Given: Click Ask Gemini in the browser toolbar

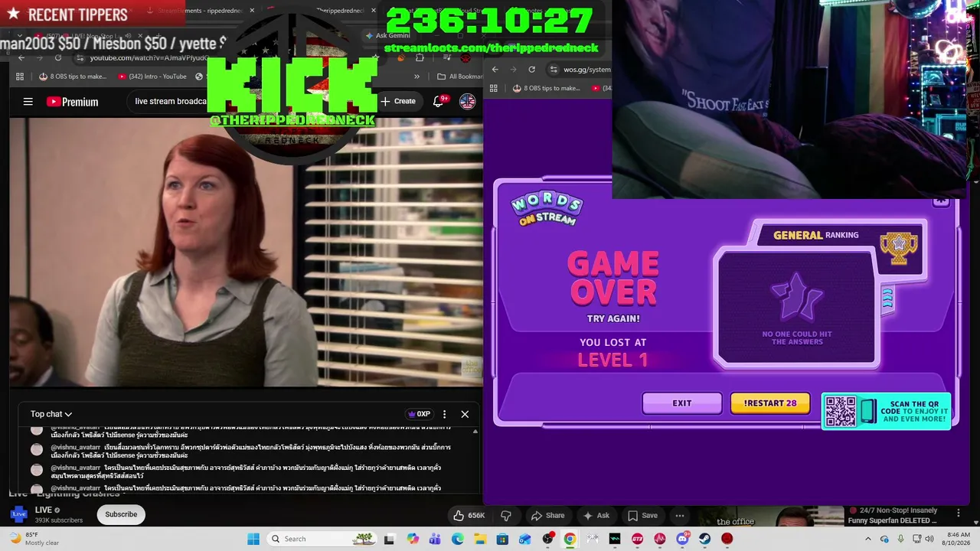Looking at the screenshot, I should pos(387,36).
